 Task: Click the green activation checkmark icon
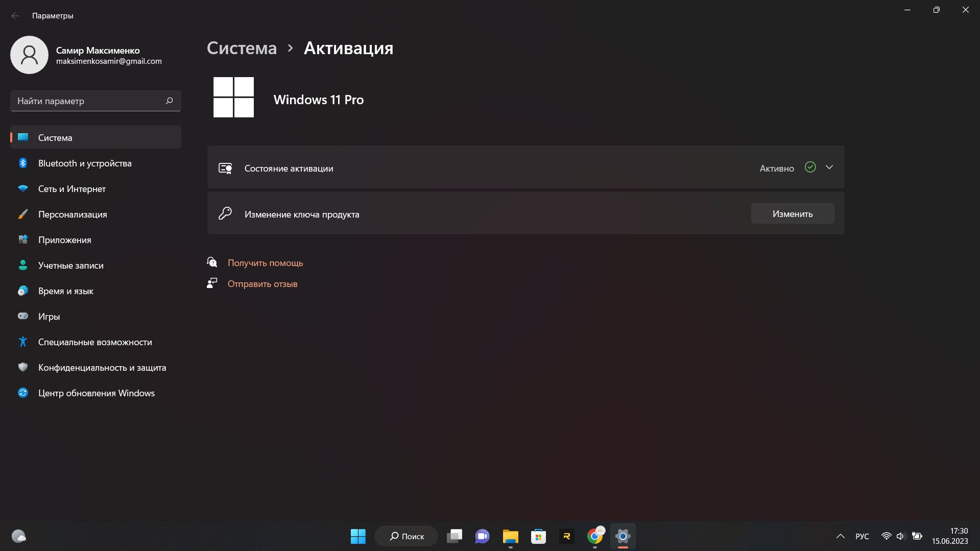pyautogui.click(x=810, y=167)
